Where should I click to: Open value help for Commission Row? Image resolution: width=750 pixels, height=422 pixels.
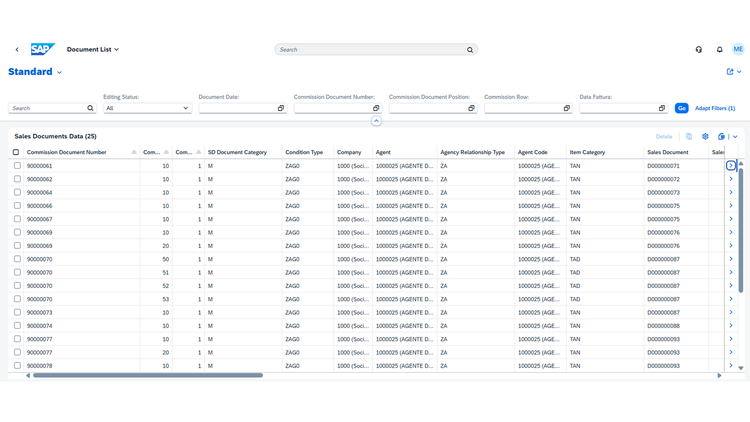[566, 108]
